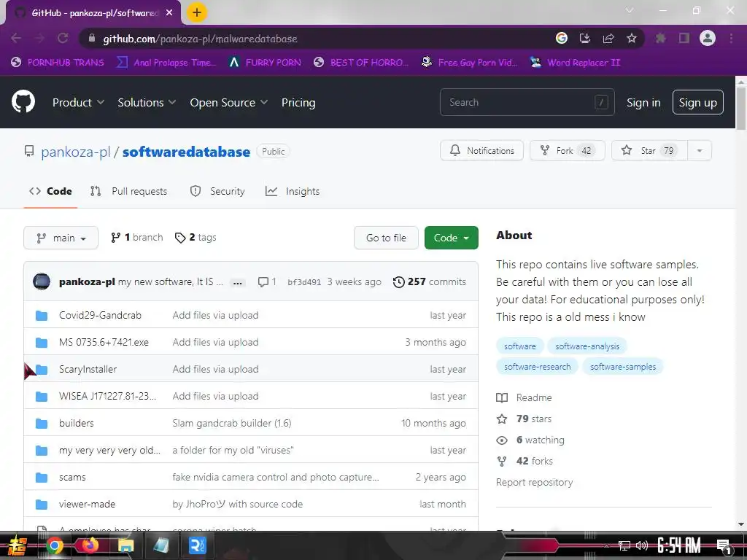Launch Chrome from the taskbar
747x560 pixels.
pyautogui.click(x=54, y=545)
